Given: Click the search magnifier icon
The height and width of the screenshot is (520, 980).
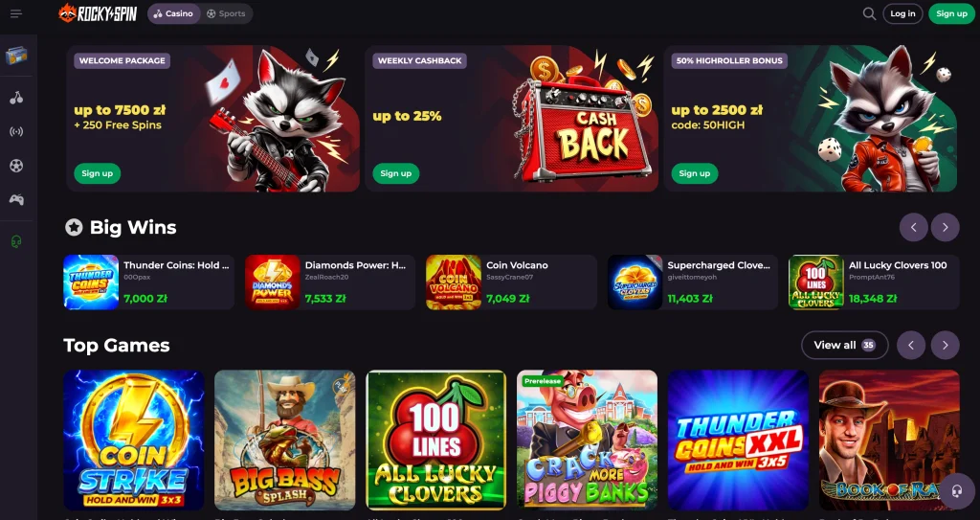Looking at the screenshot, I should (x=869, y=13).
